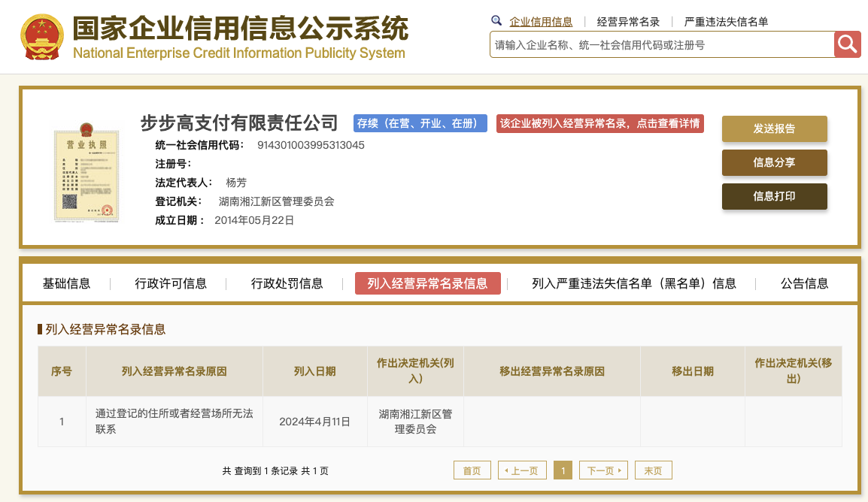The height and width of the screenshot is (502, 868).
Task: Click the site title 国家企业信用信息公示系统
Action: (241, 29)
